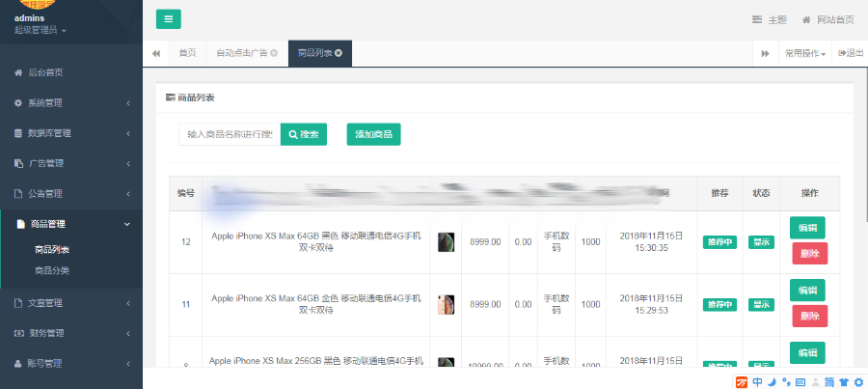Toggle the sidebar with the hamburger button
Image resolution: width=868 pixels, height=389 pixels.
point(168,19)
